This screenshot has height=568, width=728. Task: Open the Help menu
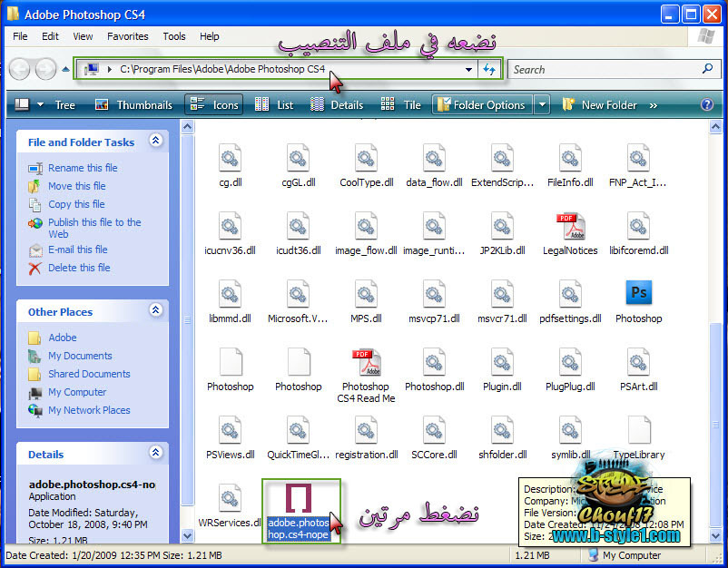[x=210, y=36]
